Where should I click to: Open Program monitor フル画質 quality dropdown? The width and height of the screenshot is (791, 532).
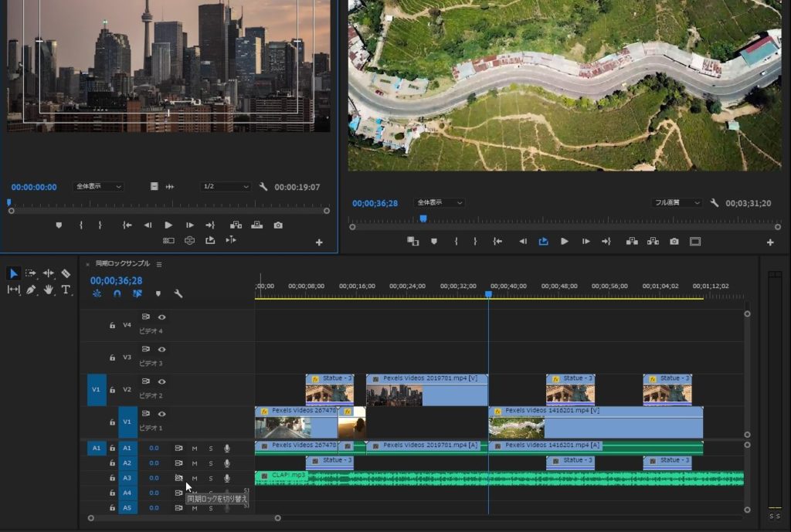[677, 203]
